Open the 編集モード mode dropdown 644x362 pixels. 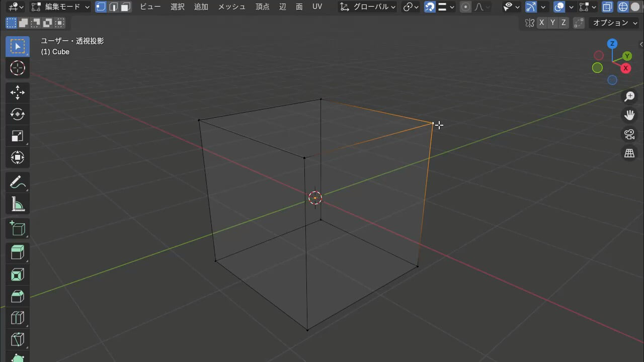59,7
